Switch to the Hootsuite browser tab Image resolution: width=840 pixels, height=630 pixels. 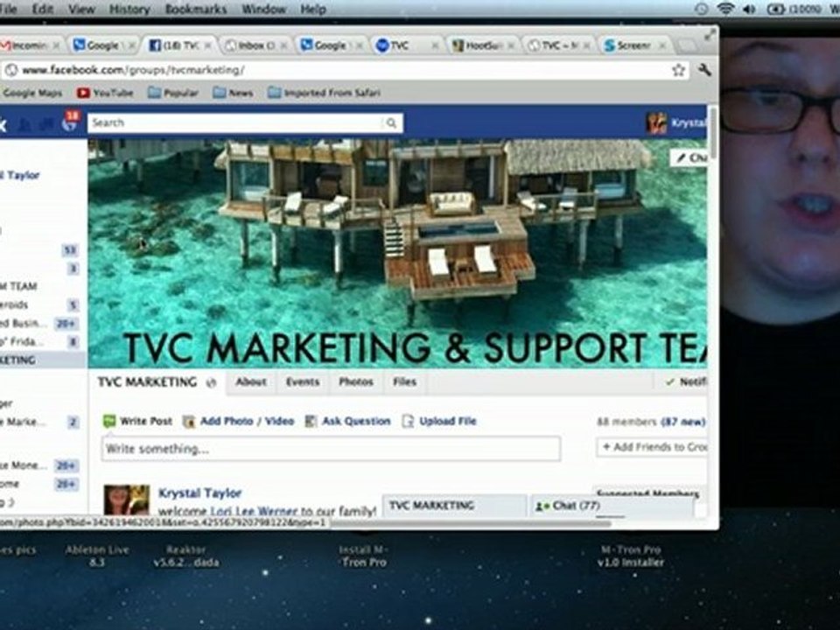tap(483, 46)
